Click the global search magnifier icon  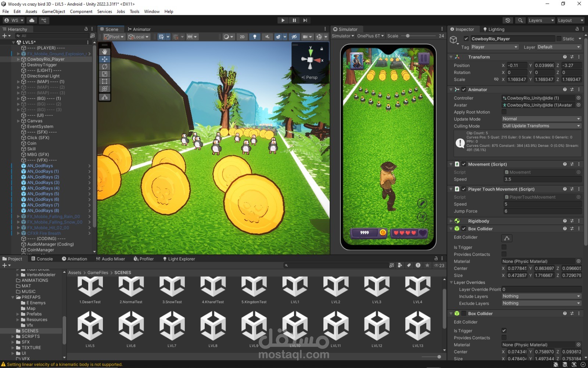520,20
